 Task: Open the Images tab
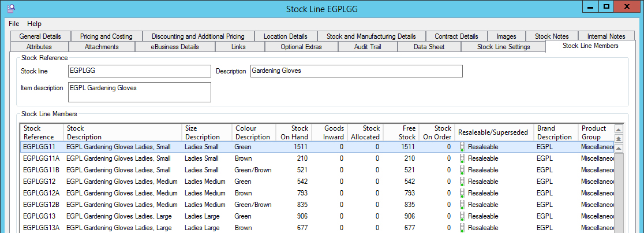[x=507, y=36]
